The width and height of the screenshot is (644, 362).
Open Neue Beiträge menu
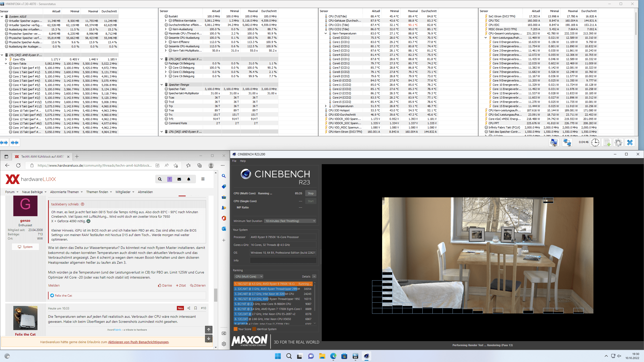click(34, 192)
